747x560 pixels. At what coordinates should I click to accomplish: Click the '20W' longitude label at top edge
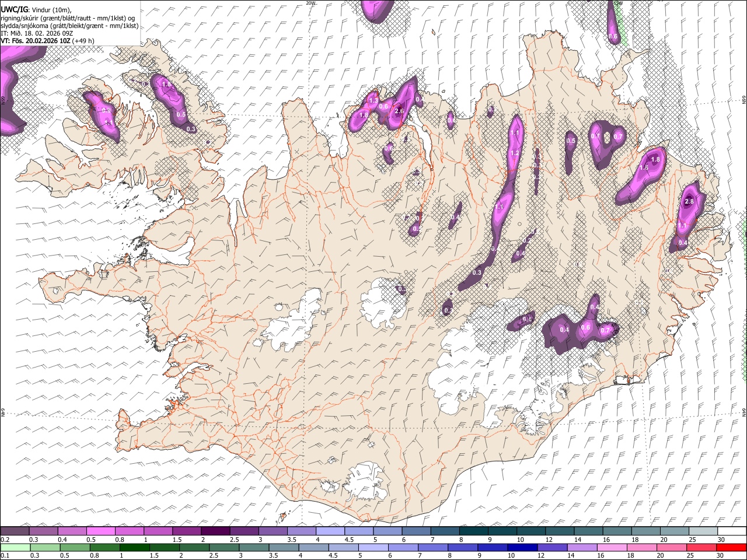310,3
